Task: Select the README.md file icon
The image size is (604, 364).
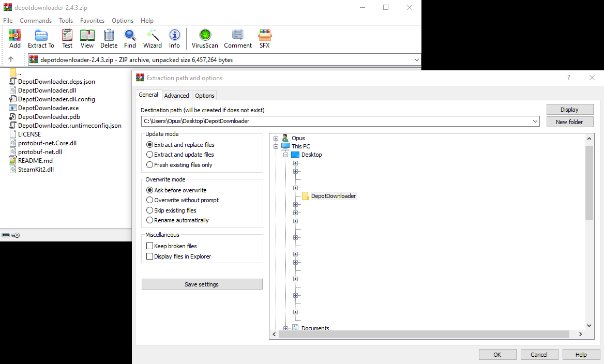Action: (13, 161)
